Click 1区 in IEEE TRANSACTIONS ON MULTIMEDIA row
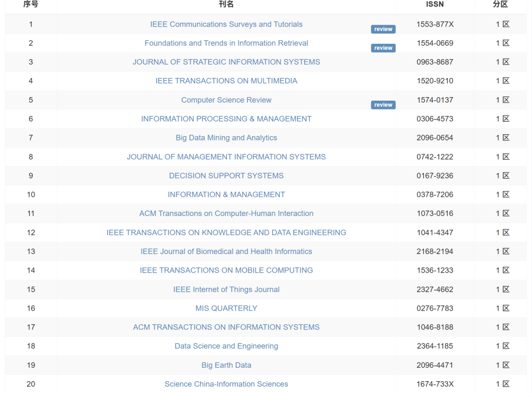The image size is (532, 393). 502,81
